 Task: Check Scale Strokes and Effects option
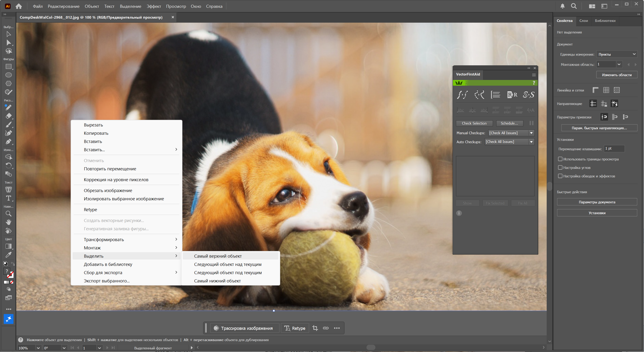pos(560,176)
